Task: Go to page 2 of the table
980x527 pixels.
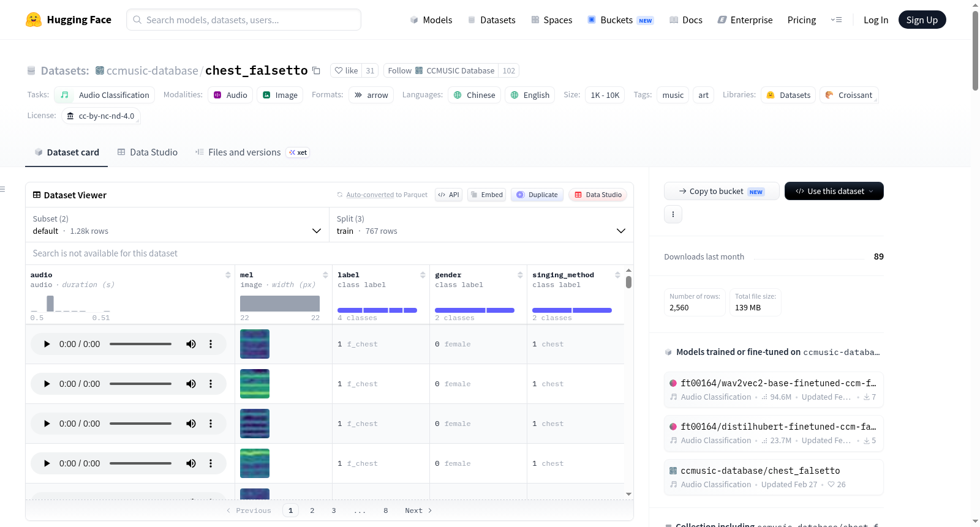Action: click(312, 510)
